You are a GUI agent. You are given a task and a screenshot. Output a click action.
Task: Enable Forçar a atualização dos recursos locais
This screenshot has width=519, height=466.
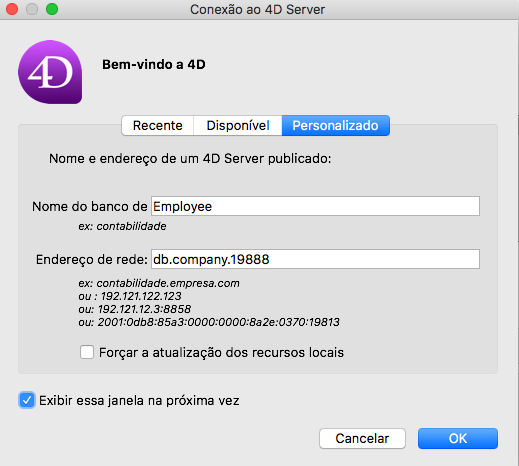tap(87, 352)
